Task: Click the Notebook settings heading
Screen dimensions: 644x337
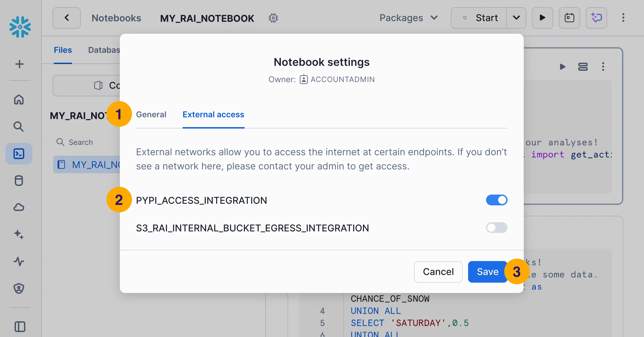Action: (x=322, y=62)
